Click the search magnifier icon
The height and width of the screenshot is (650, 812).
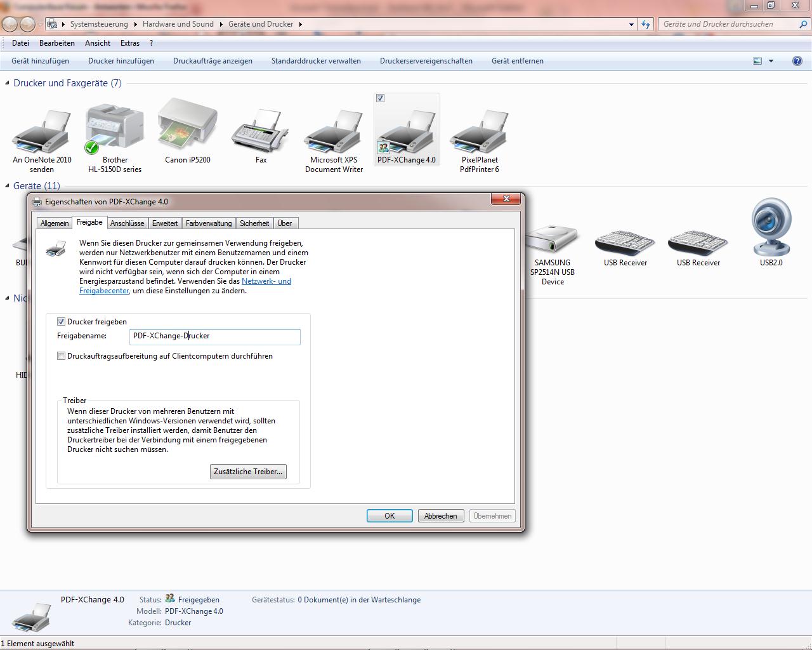(x=803, y=24)
